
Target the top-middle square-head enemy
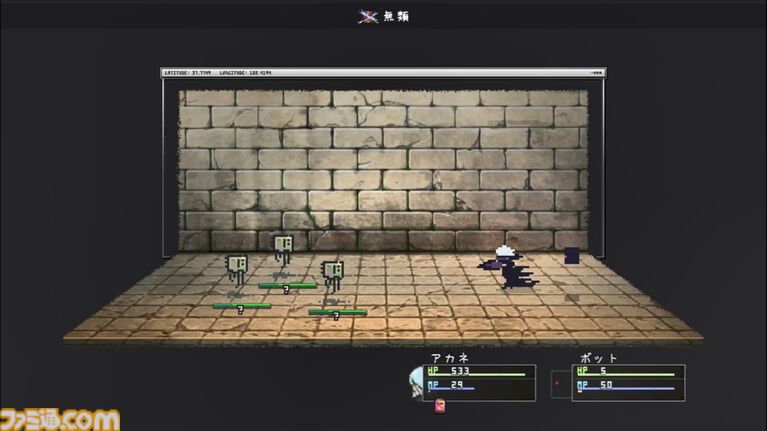tap(283, 249)
